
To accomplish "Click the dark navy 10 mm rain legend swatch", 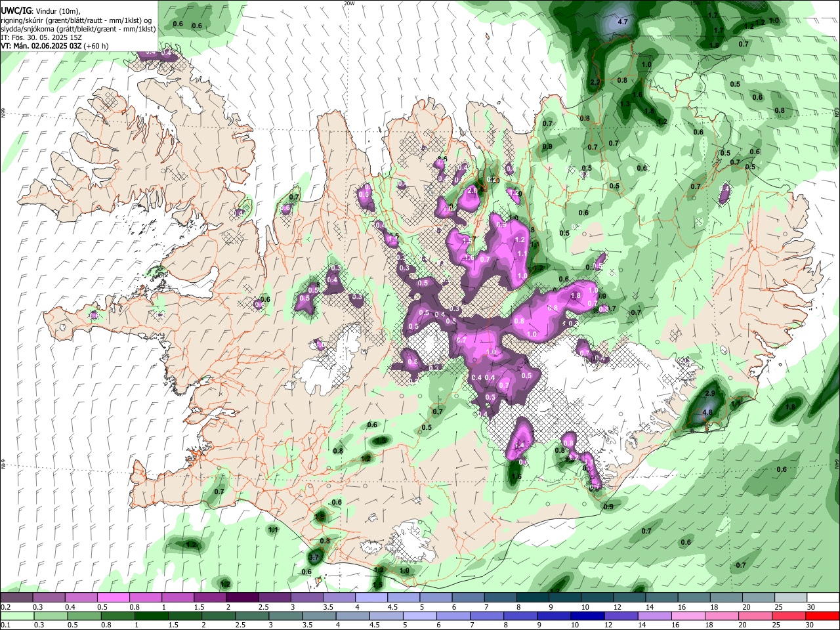I will (x=587, y=616).
